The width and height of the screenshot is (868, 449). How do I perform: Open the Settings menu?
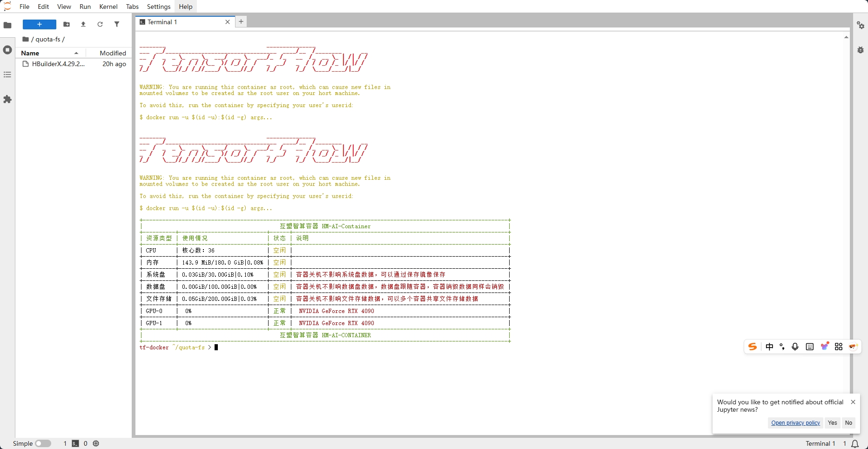[159, 7]
